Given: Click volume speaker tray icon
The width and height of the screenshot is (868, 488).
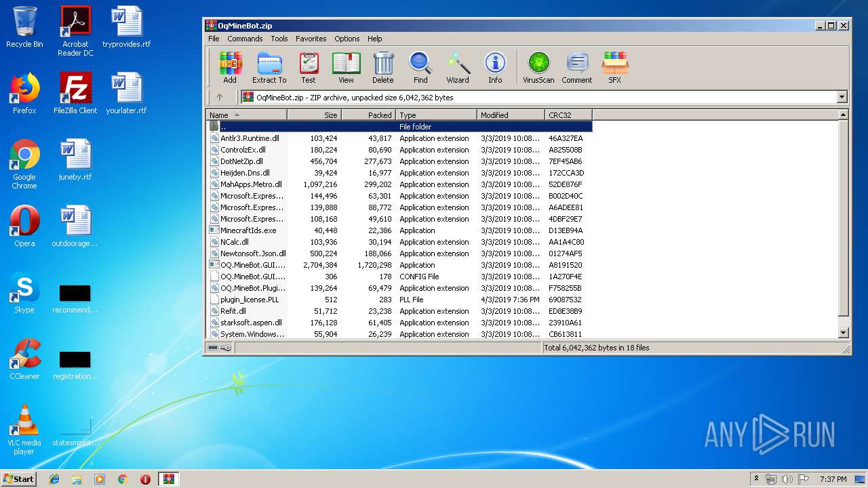Looking at the screenshot, I should pyautogui.click(x=787, y=479).
